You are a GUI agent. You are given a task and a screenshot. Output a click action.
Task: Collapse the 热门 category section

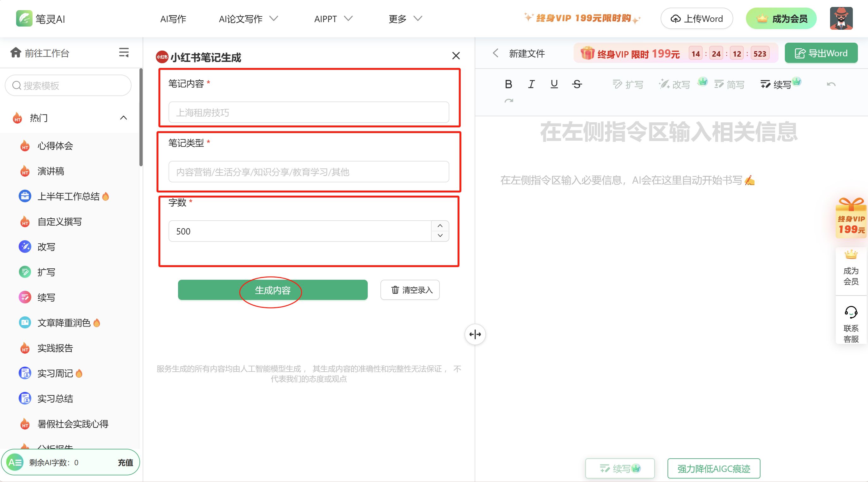(123, 118)
